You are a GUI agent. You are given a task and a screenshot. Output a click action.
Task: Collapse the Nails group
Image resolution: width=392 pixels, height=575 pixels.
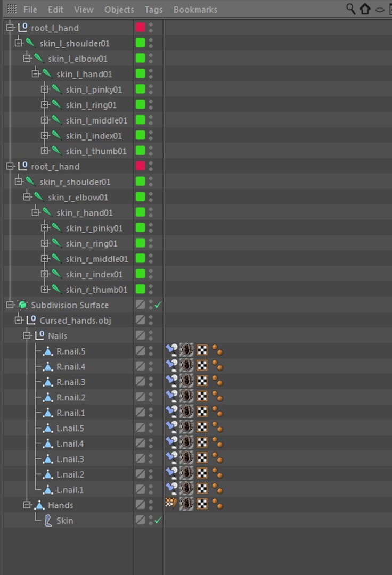tap(27, 335)
